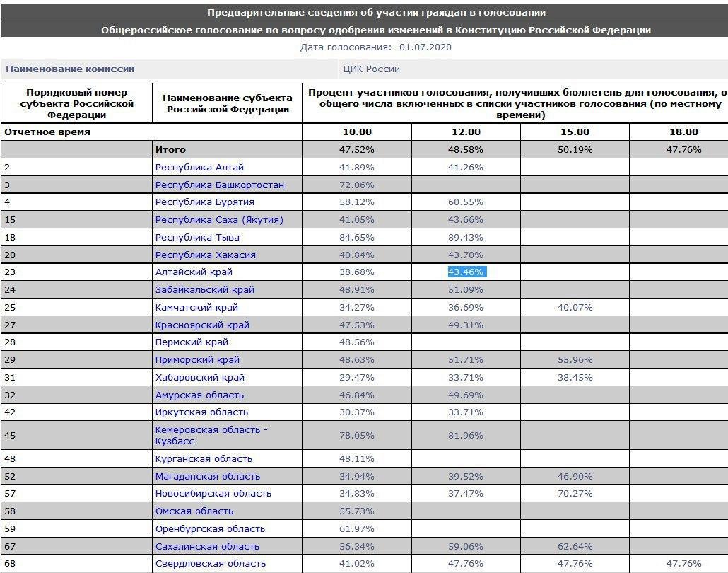The width and height of the screenshot is (728, 573).
Task: Click the 15.00 time column header
Action: pyautogui.click(x=575, y=132)
